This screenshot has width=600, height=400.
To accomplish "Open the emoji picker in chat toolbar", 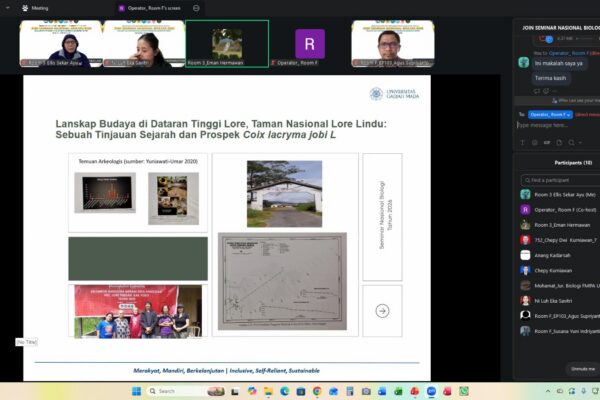I will point(535,143).
